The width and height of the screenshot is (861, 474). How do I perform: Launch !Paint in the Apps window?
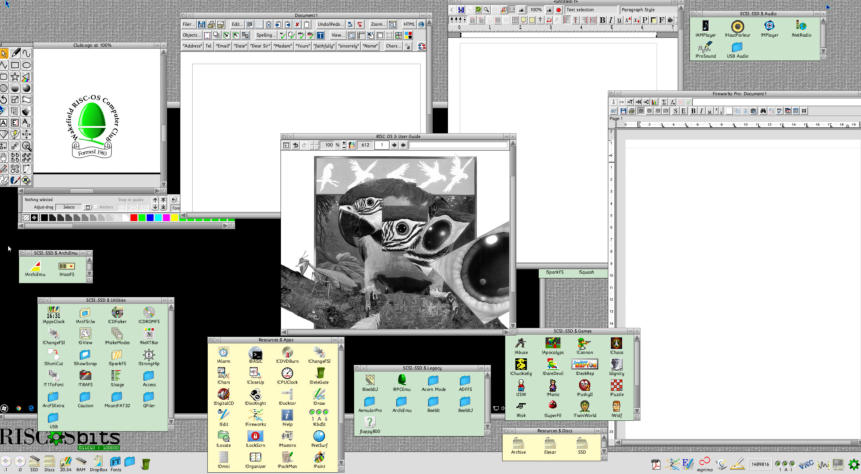[319, 459]
